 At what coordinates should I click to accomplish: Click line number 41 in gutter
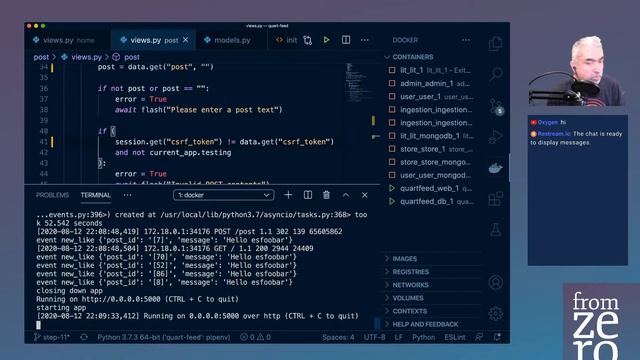pos(44,142)
